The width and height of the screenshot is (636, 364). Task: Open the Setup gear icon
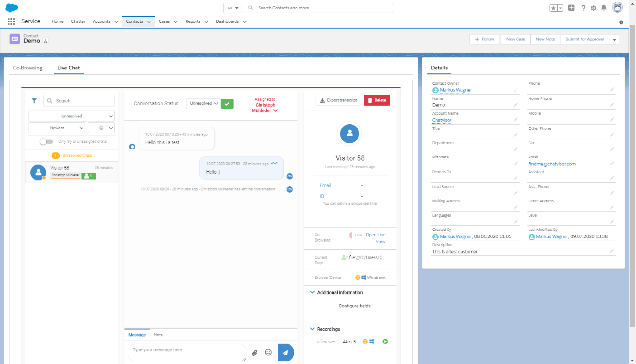593,8
